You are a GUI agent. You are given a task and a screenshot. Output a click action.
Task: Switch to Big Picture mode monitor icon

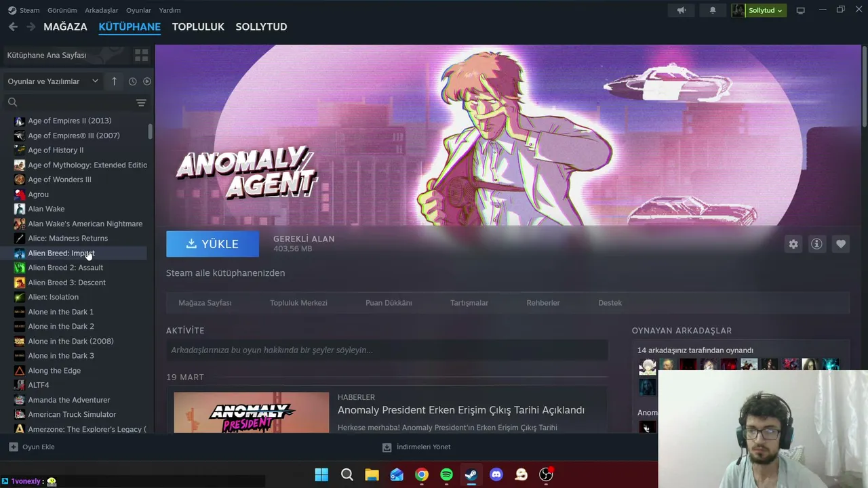tap(800, 10)
